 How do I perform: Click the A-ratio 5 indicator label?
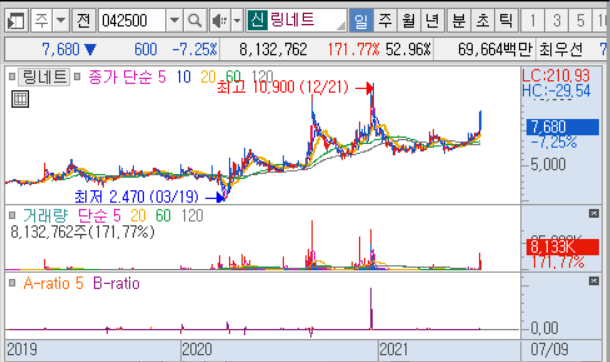(x=53, y=283)
